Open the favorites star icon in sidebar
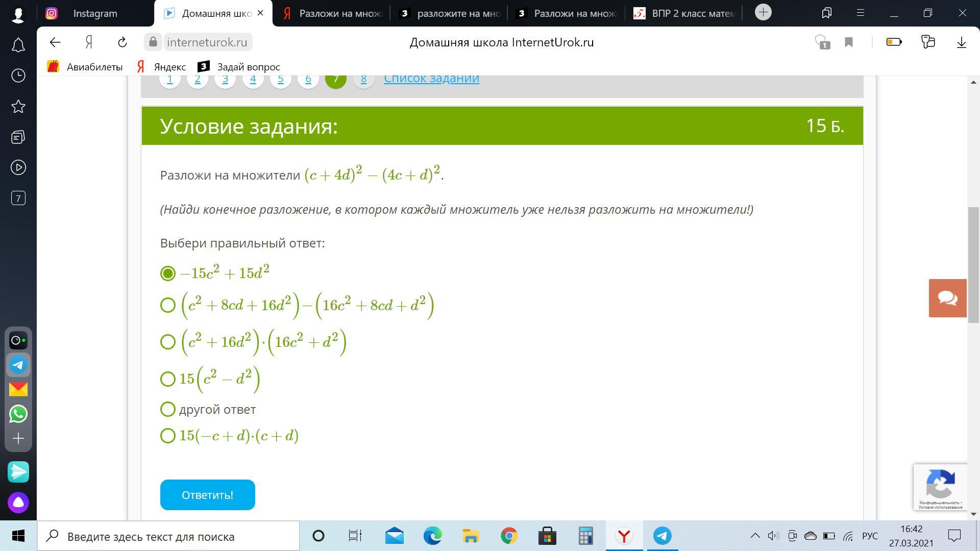980x551 pixels. 18,106
